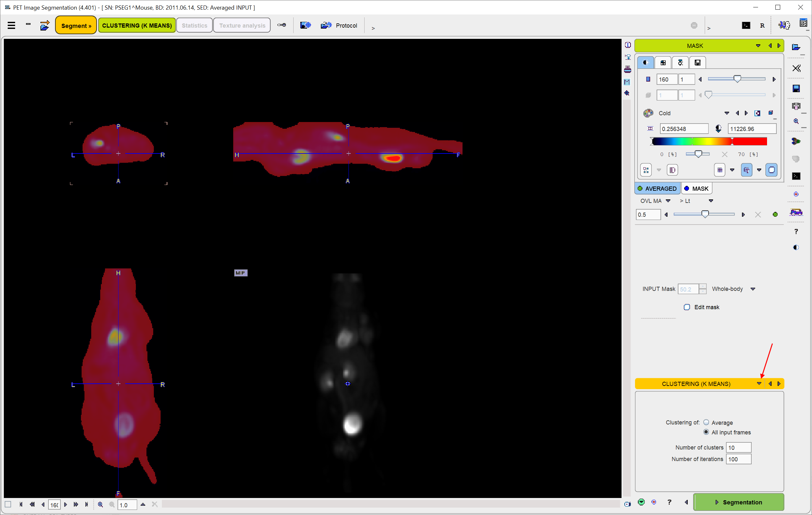The image size is (812, 515).
Task: Open the Cold color table dropdown
Action: click(727, 113)
